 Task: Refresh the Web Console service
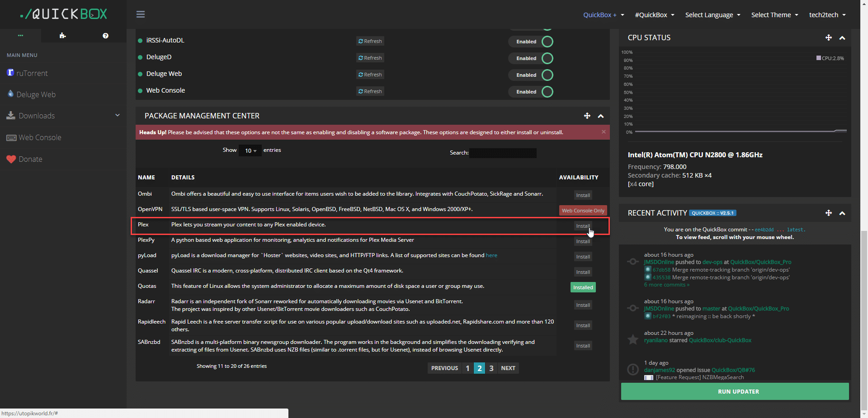pos(370,91)
